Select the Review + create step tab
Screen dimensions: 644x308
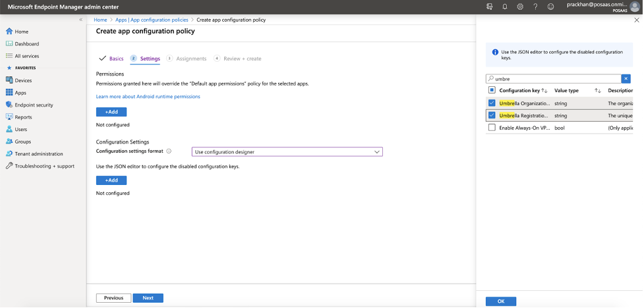coord(237,59)
